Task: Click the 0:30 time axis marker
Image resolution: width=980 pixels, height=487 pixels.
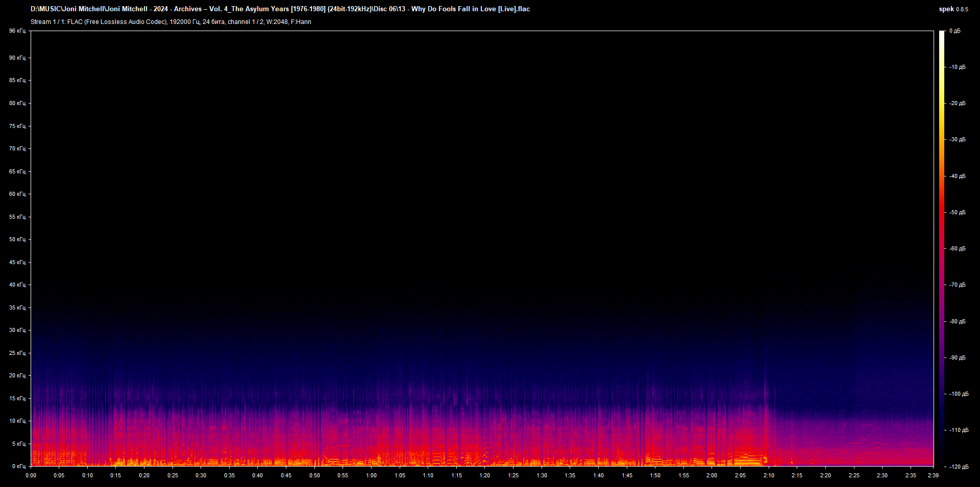Action: (201, 475)
